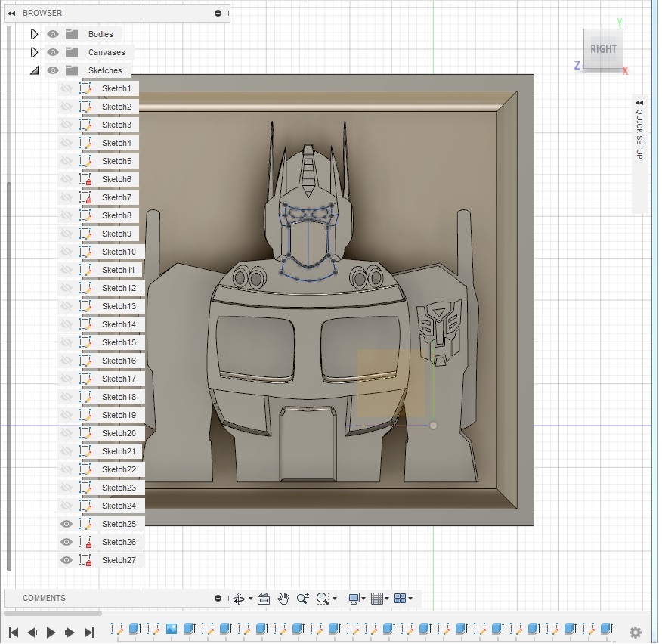Hide Sketch27 using its eye icon
The width and height of the screenshot is (662, 644).
(x=67, y=560)
